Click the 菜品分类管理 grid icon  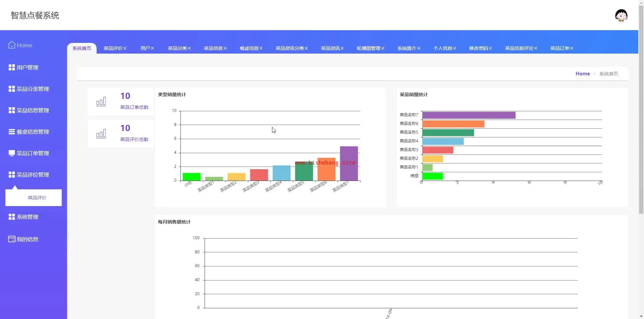pos(12,89)
